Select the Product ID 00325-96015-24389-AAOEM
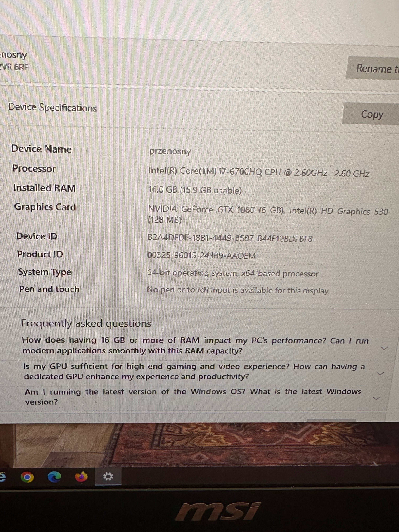The width and height of the screenshot is (399, 532). tap(201, 255)
